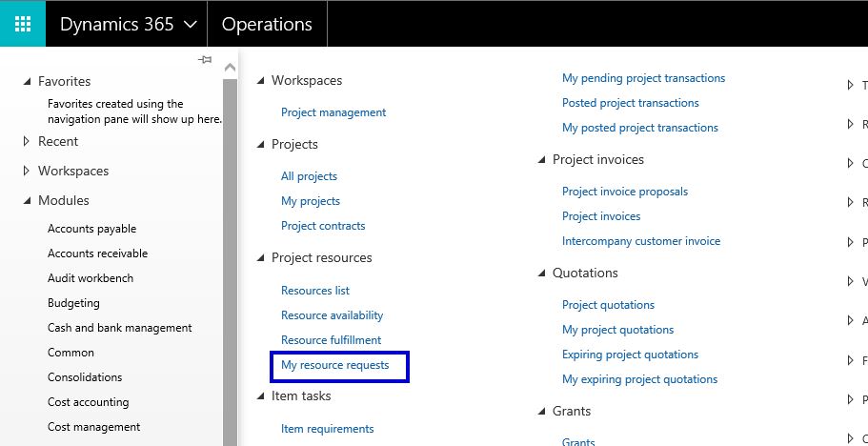Pin the navigation pane with pushpin icon

coord(205,60)
